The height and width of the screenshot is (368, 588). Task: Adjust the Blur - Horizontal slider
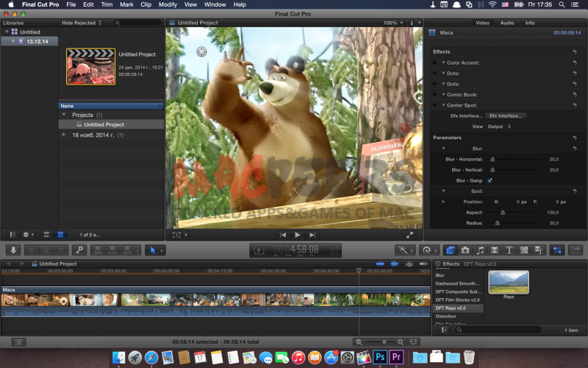492,159
